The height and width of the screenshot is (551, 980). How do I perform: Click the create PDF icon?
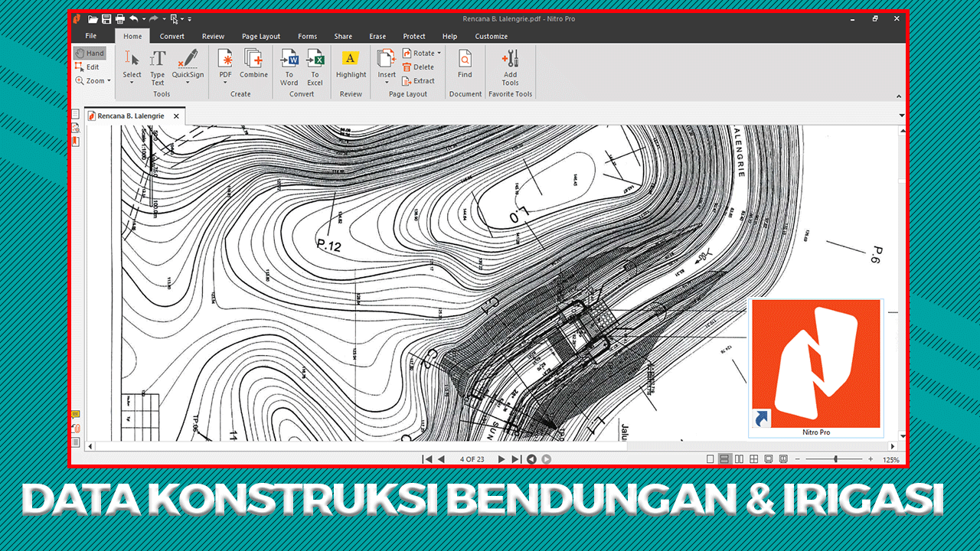(225, 58)
